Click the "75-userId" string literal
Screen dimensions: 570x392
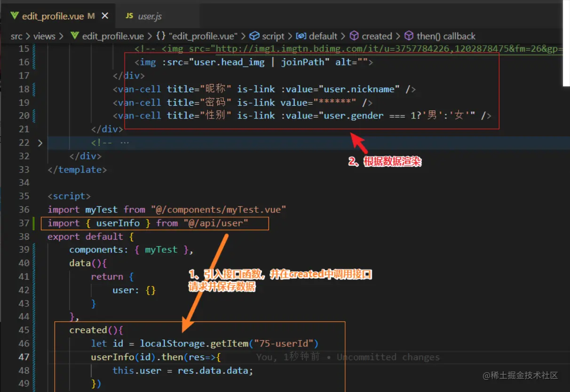click(x=284, y=344)
